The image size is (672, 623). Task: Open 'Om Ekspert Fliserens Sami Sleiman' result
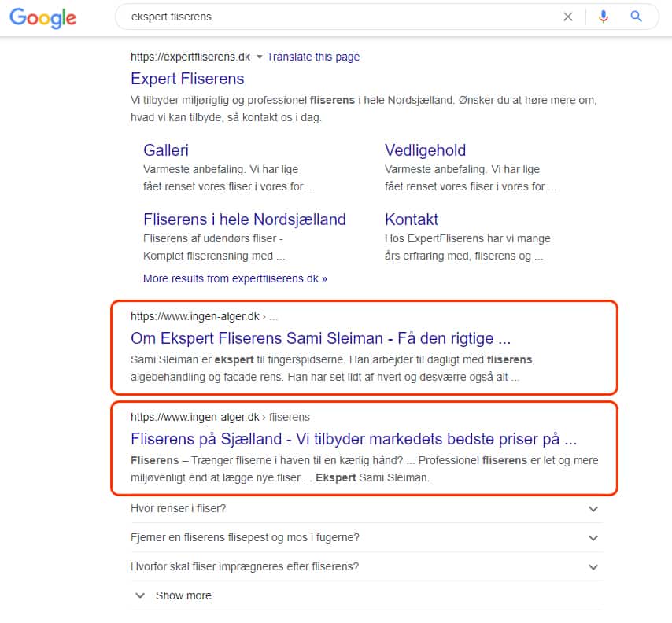[x=321, y=339]
